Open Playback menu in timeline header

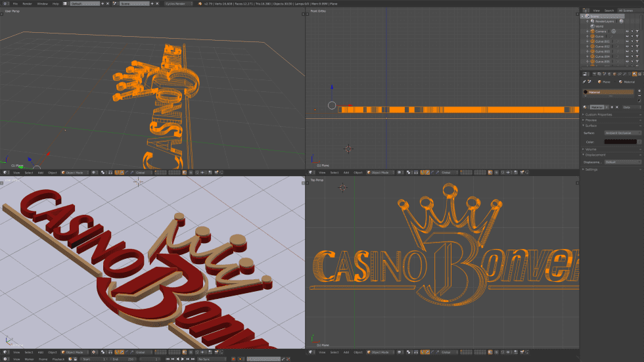click(58, 359)
